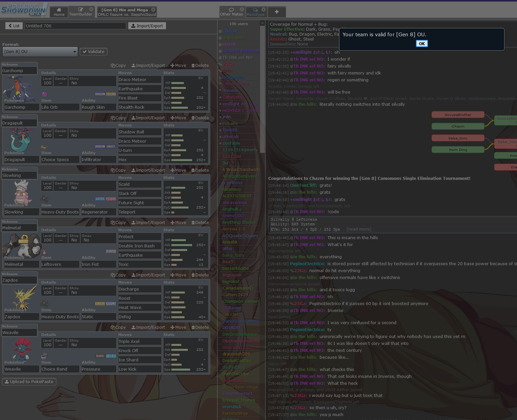Image resolution: width=517 pixels, height=420 pixels.
Task: Switch to Other Metas chat room tab
Action: (x=231, y=12)
